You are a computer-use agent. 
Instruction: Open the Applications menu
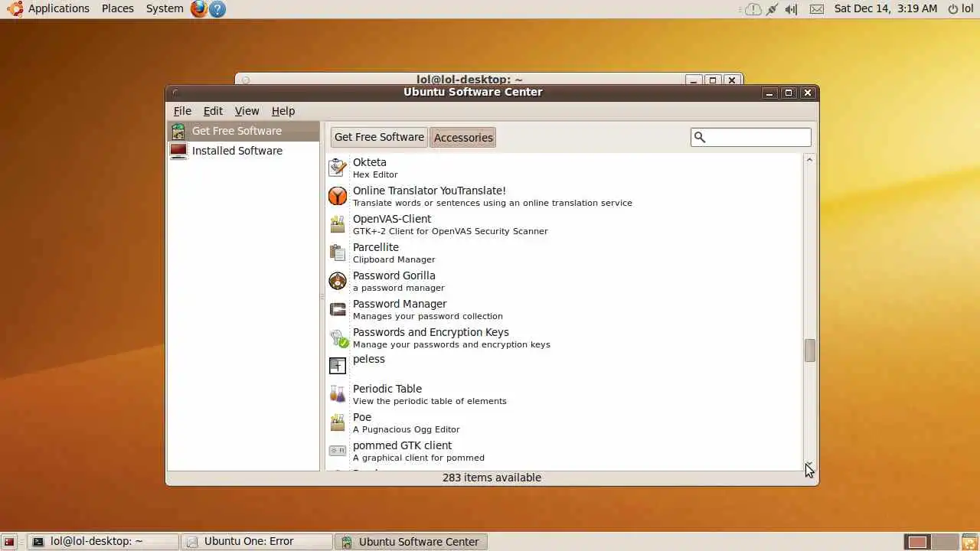pos(59,8)
